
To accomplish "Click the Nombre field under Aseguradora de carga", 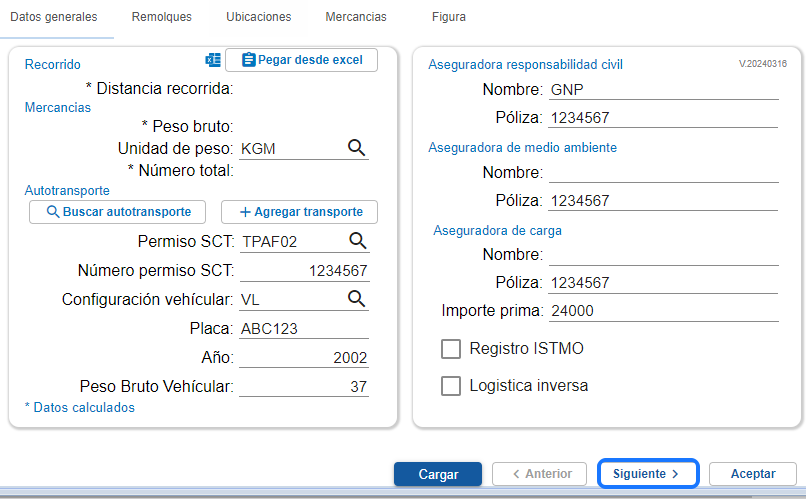I will coord(663,255).
